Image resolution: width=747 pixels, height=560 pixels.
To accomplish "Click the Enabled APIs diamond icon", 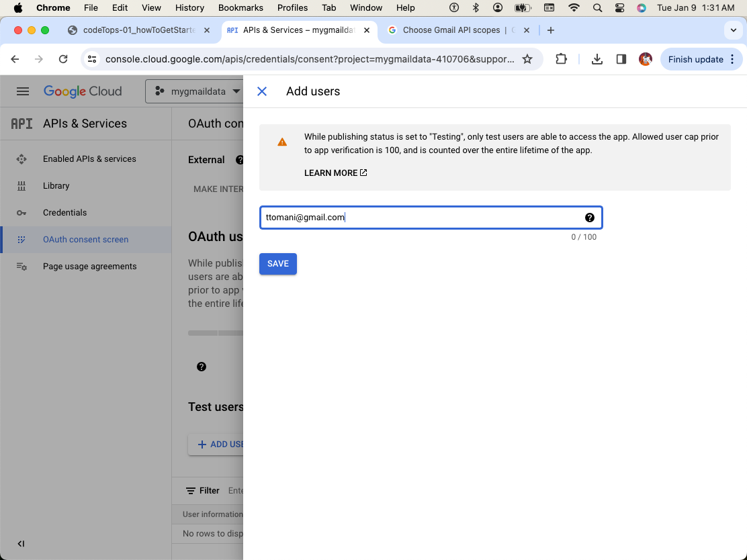I will click(x=21, y=159).
